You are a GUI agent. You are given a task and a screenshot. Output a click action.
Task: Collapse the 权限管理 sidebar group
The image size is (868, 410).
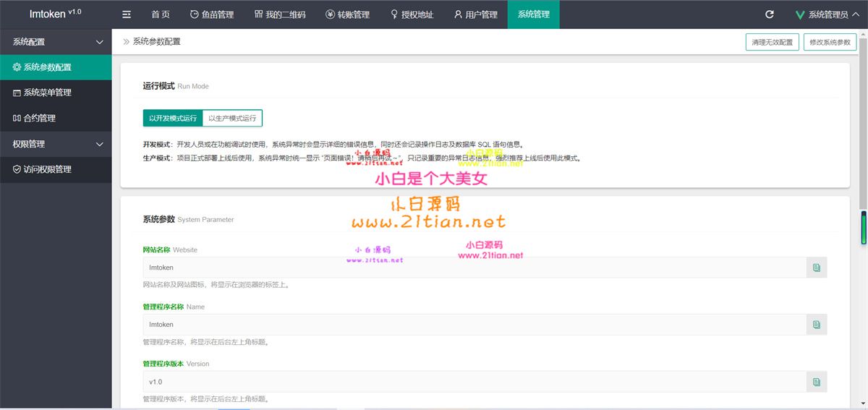click(x=56, y=144)
